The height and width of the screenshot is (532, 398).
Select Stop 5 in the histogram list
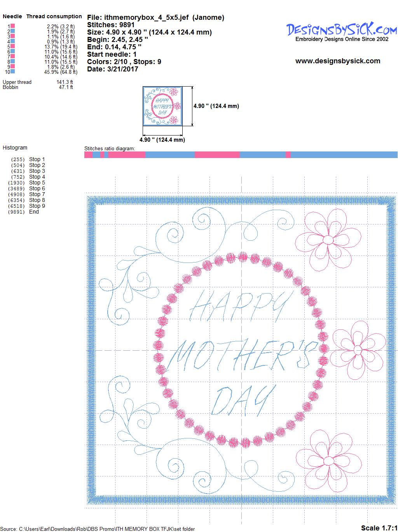37,183
